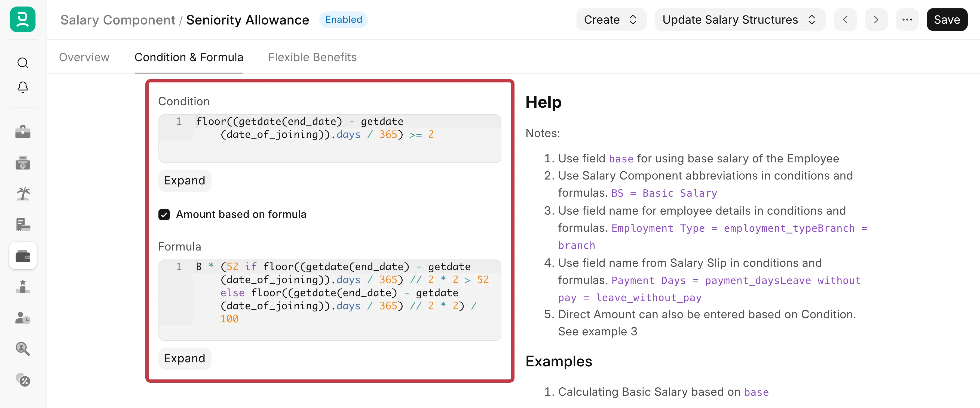Viewport: 980px width, 408px height.
Task: Switch to the Overview tab
Action: click(84, 57)
